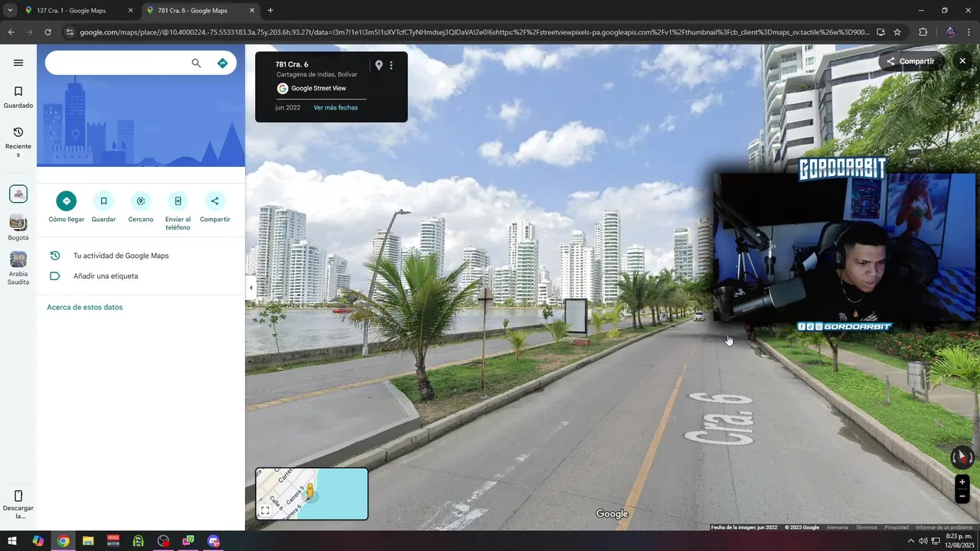This screenshot has height=551, width=980.
Task: Open the three-dot menu in the Street View card
Action: (x=391, y=66)
